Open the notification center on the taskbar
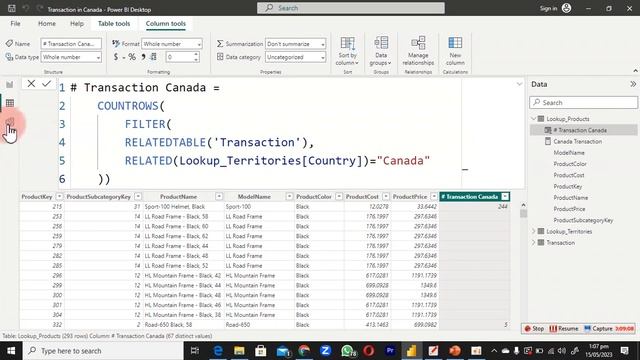The width and height of the screenshot is (640, 360). (624, 351)
